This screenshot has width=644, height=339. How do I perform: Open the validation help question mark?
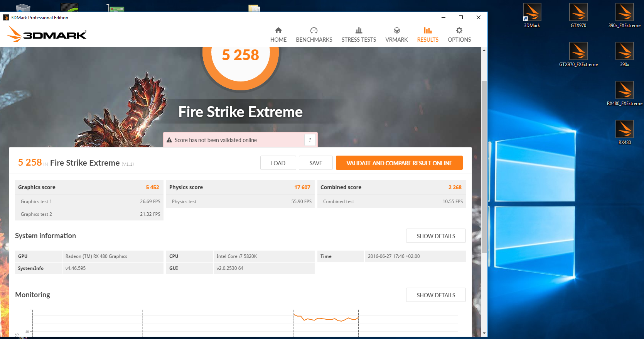310,140
